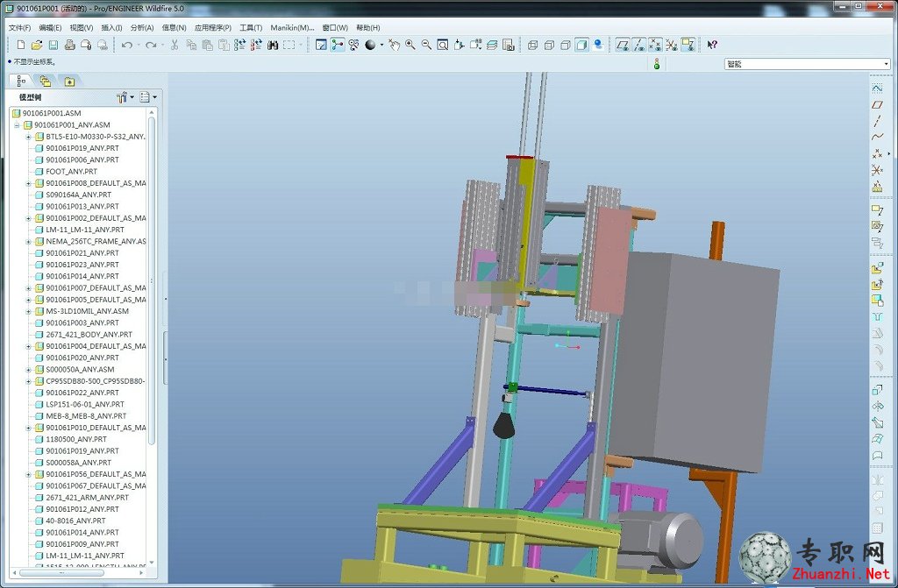The image size is (898, 588).
Task: Select 901061P019_ANY.PRT below BTL5 node
Action: [82, 148]
